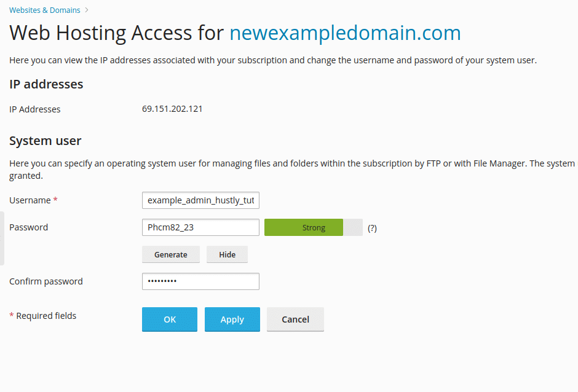Visit the newexampledomain.com domain link
The width and height of the screenshot is (578, 392).
click(344, 33)
